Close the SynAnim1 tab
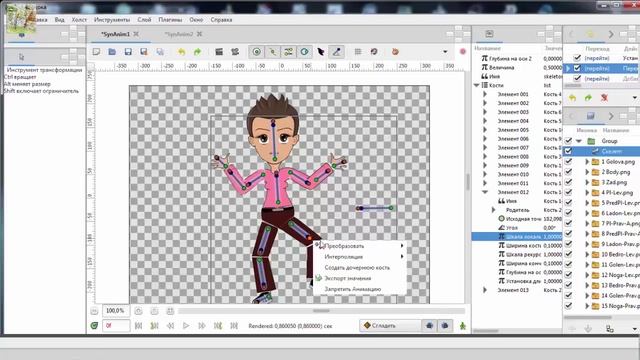Viewport: 640px width, 360px height. pyautogui.click(x=136, y=34)
